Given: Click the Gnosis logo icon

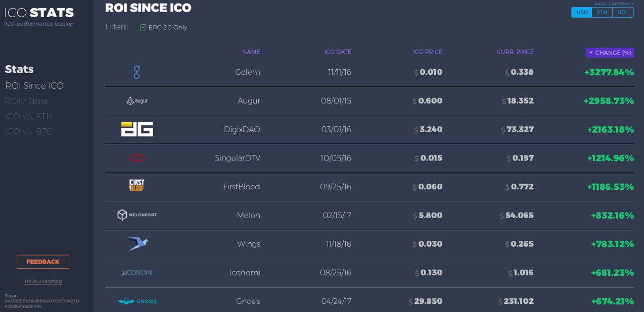Looking at the screenshot, I should point(137,301).
